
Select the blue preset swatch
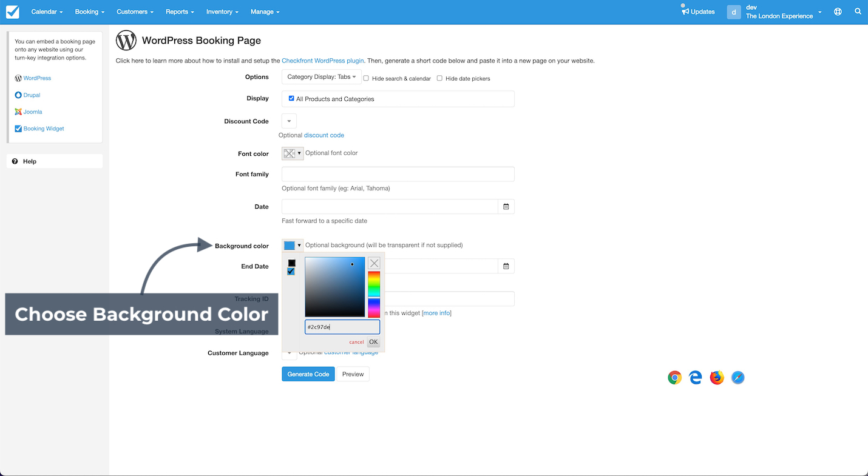(291, 272)
